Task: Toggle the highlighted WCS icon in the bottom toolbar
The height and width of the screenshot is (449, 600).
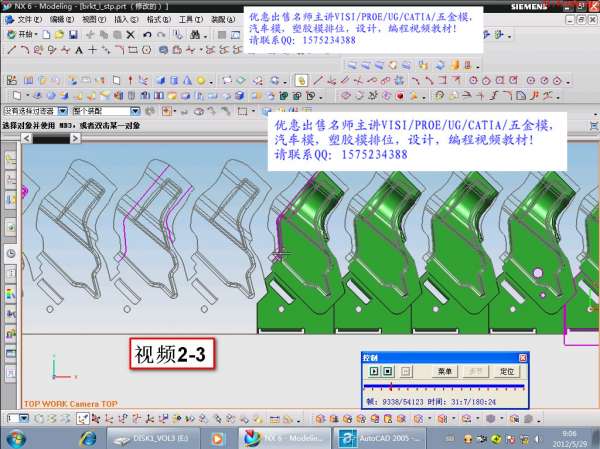Action: tap(83, 419)
